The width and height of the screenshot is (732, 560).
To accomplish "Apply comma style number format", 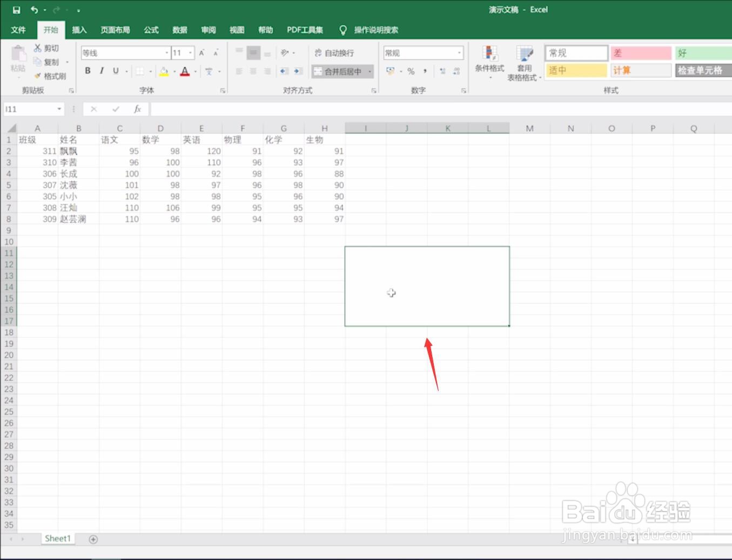I will (425, 71).
